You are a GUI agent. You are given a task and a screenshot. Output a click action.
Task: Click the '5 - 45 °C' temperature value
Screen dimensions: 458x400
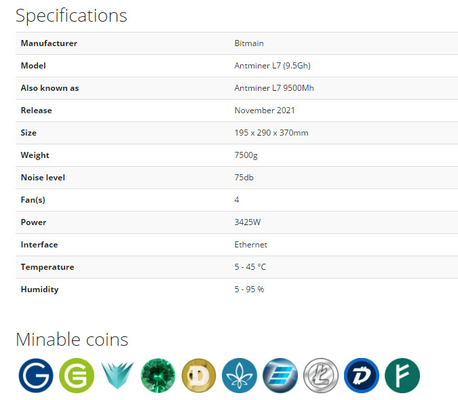coord(250,267)
